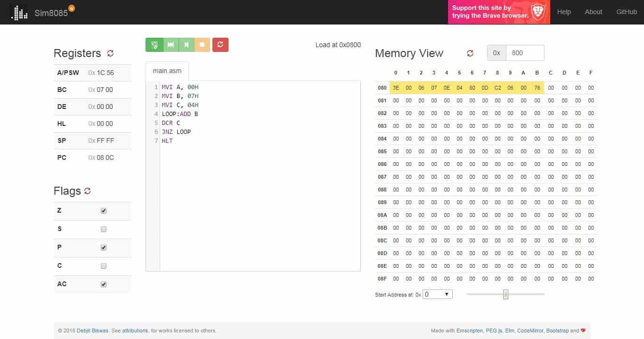Screen dimensions: 644x339
Task: Visit the GitHub page link
Action: point(627,12)
